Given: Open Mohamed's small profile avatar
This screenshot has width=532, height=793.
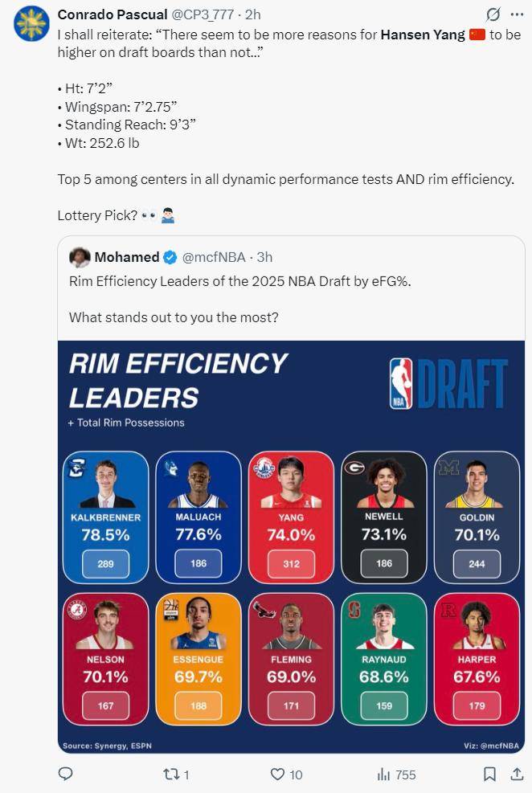Looking at the screenshot, I should point(80,257).
